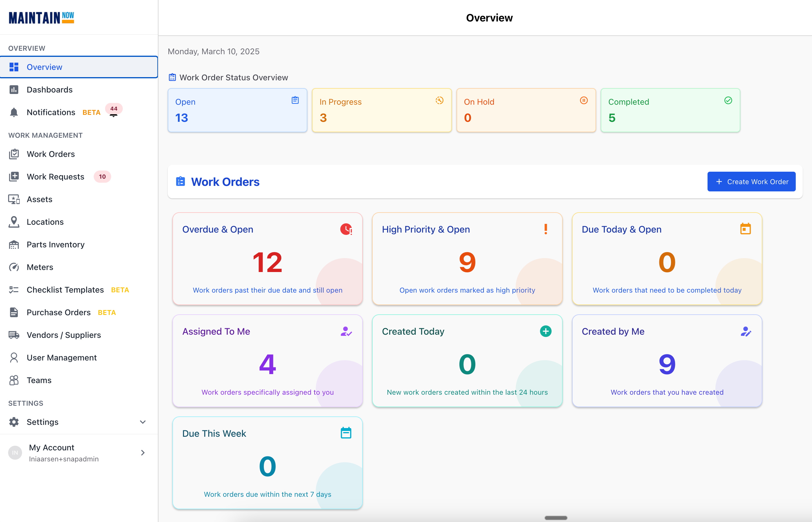Open the Settings section in sidebar
The height and width of the screenshot is (522, 812).
pyautogui.click(x=42, y=422)
